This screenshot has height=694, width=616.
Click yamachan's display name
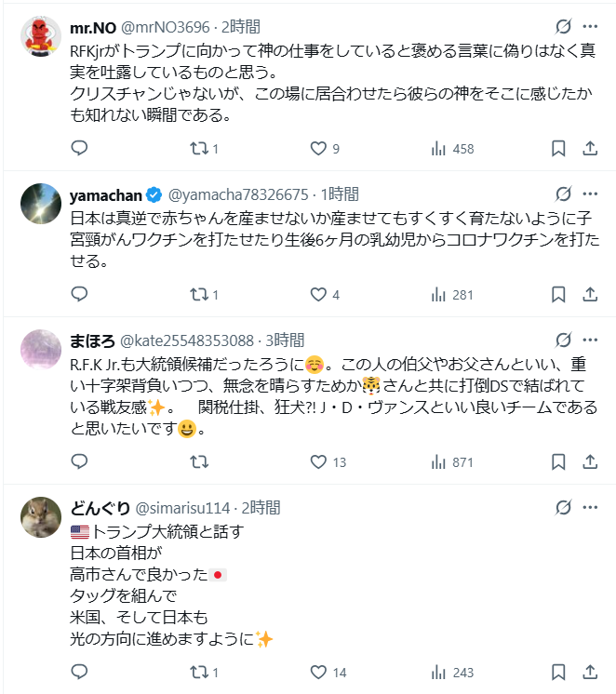pos(106,194)
